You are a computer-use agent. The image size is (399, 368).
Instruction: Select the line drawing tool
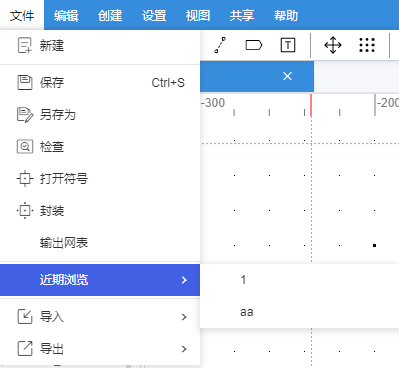tap(220, 45)
